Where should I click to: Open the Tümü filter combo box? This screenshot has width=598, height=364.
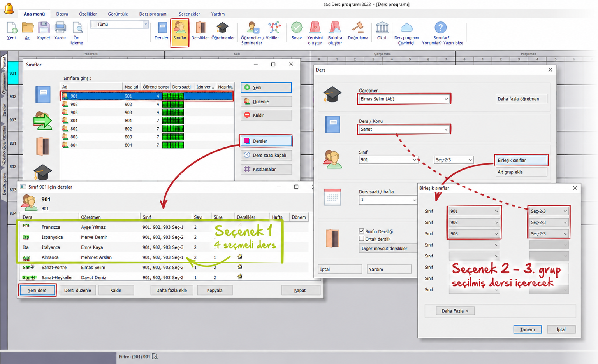pos(120,24)
